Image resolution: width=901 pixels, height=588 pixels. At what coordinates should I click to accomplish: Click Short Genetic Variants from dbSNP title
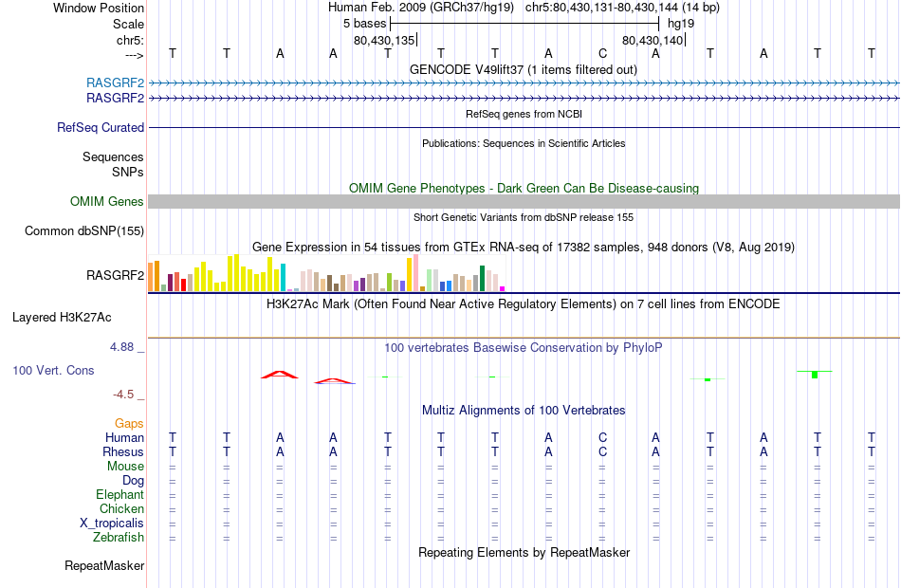point(524,217)
